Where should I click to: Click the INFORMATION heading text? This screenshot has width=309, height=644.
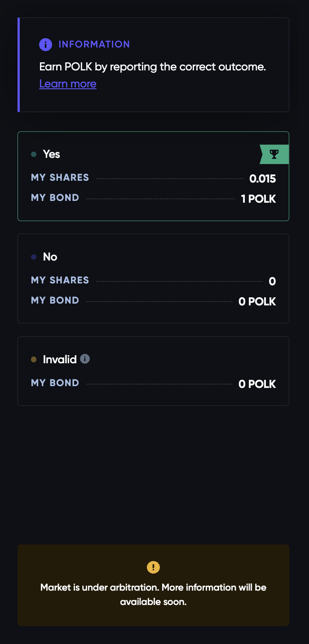tap(94, 44)
